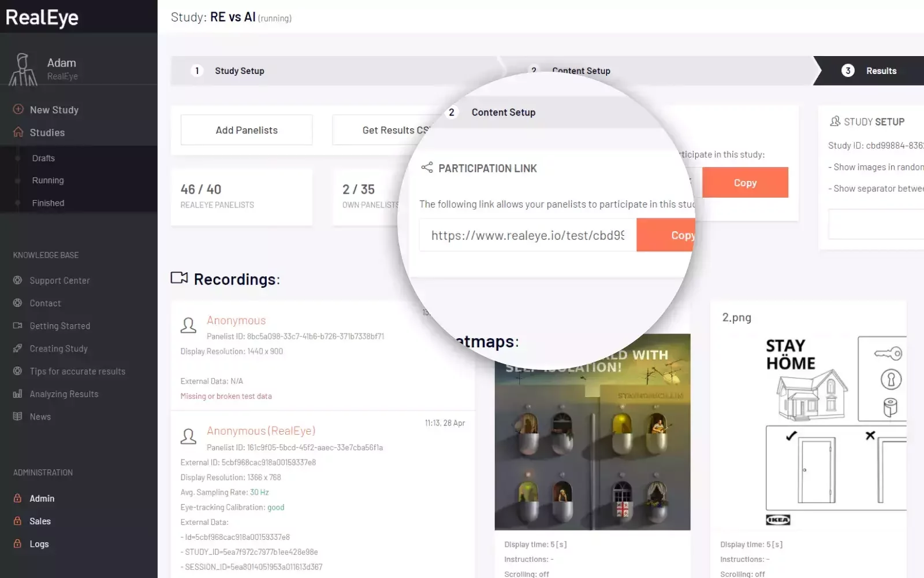Open the Finished studies list
924x578 pixels.
[48, 203]
